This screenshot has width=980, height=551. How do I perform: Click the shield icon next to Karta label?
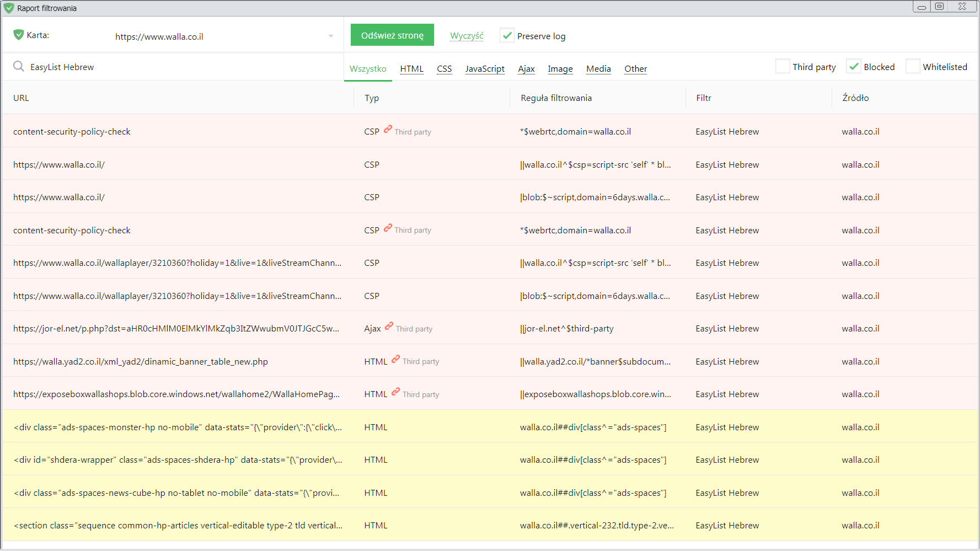18,34
